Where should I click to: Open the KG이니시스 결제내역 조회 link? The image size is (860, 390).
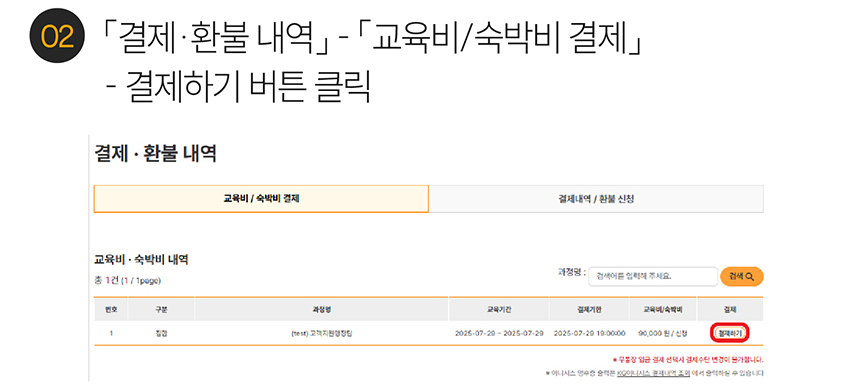tap(653, 373)
